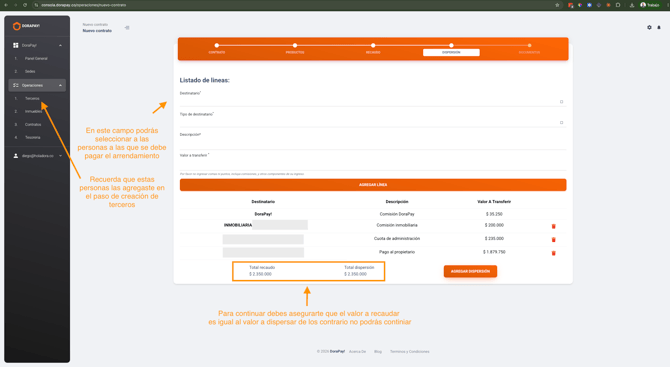Click the $ 35.250 value
The width and height of the screenshot is (670, 367).
(494, 214)
